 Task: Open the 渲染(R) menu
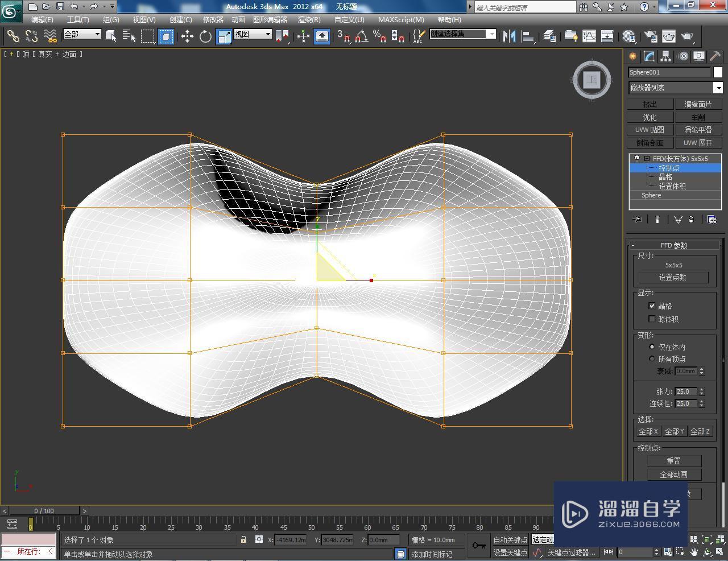pos(309,19)
